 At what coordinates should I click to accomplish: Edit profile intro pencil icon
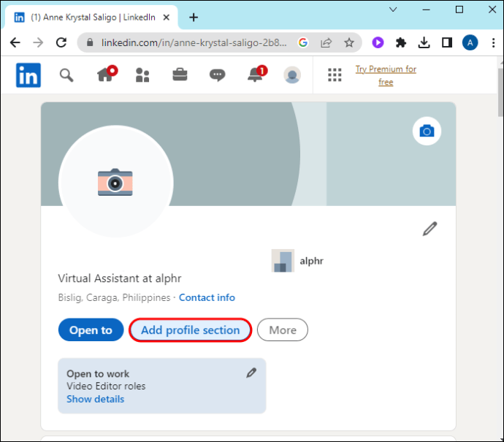click(x=429, y=229)
